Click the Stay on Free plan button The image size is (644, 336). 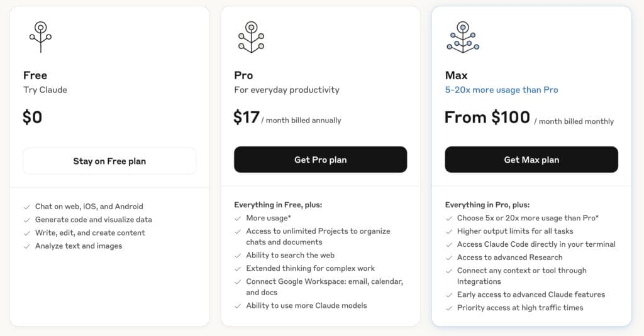point(109,161)
